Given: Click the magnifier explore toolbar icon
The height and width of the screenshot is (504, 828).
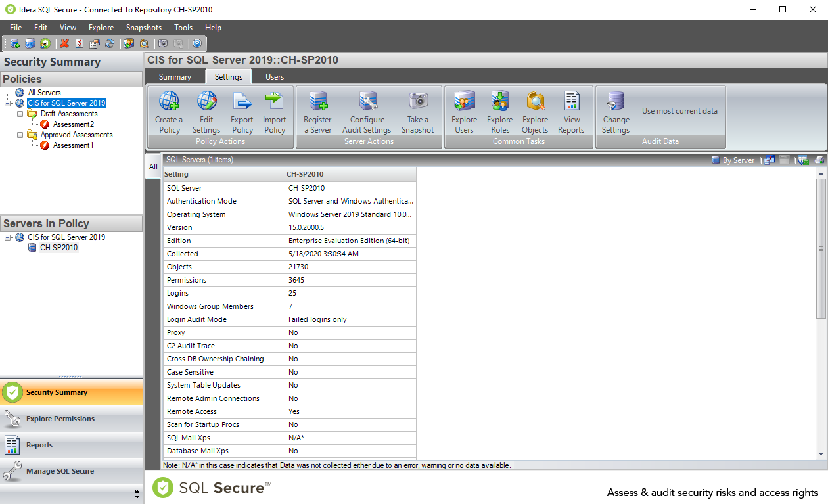Looking at the screenshot, I should tap(144, 43).
